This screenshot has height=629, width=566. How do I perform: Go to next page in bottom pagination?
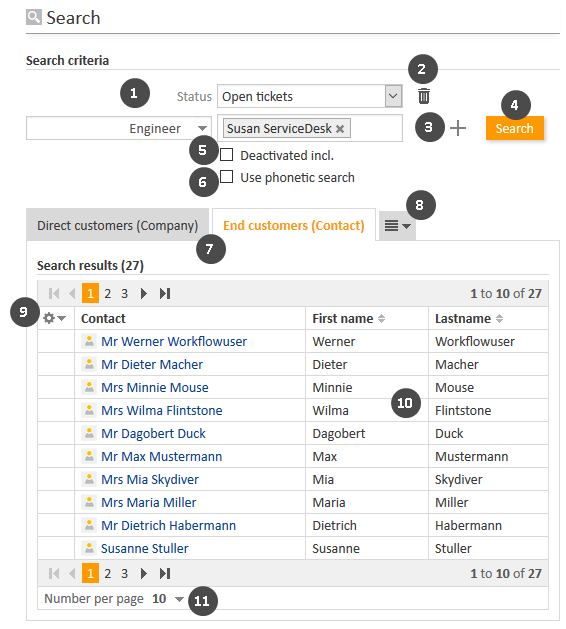click(143, 574)
